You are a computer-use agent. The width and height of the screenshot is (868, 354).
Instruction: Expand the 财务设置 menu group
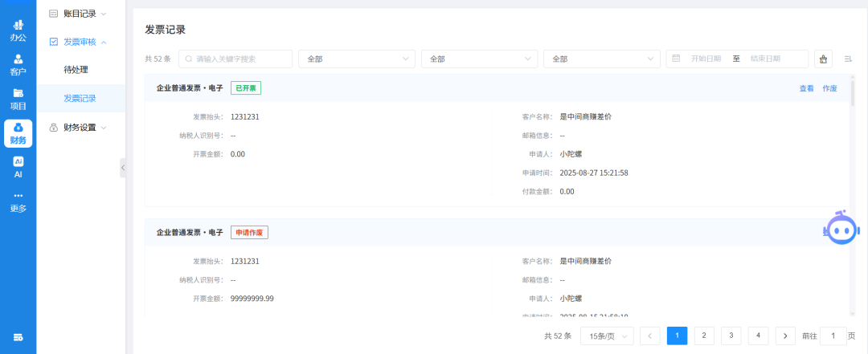[81, 127]
